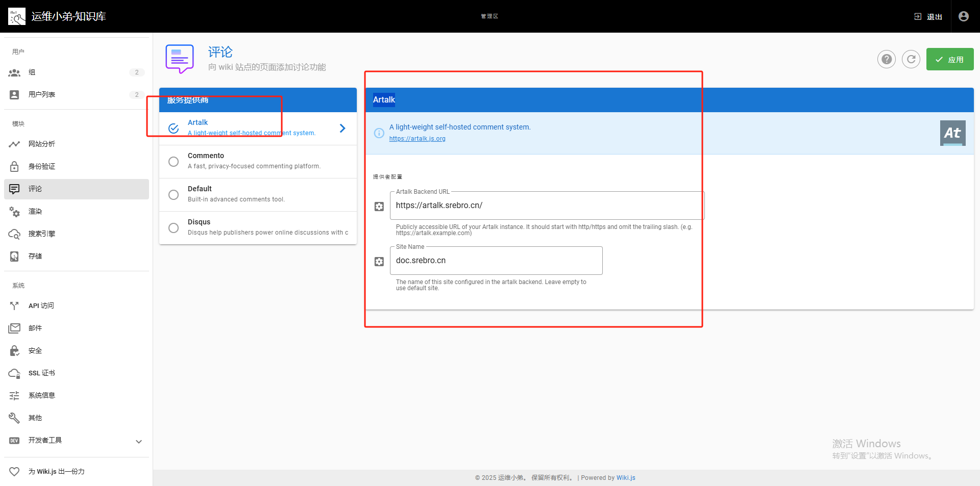
Task: Open the Wiki.js footer link
Action: pos(626,478)
